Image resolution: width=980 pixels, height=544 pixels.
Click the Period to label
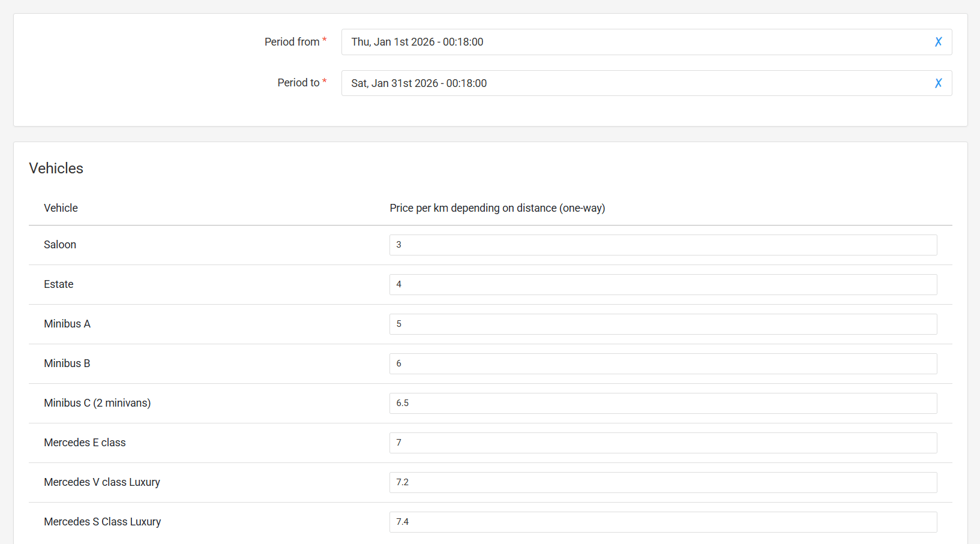298,83
